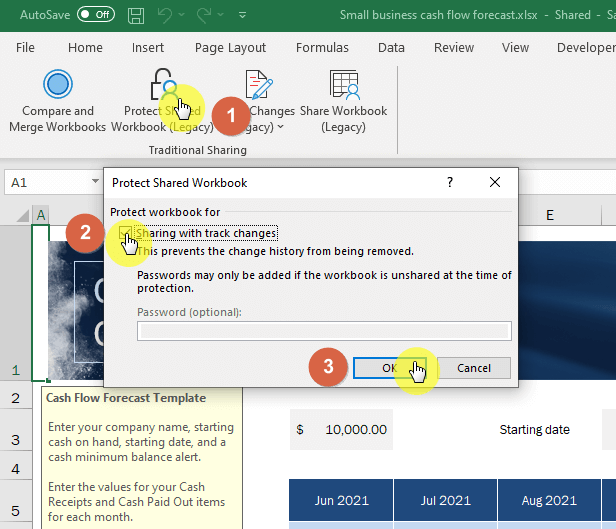
Task: Click the Jul 2021 header cell
Action: 446,500
